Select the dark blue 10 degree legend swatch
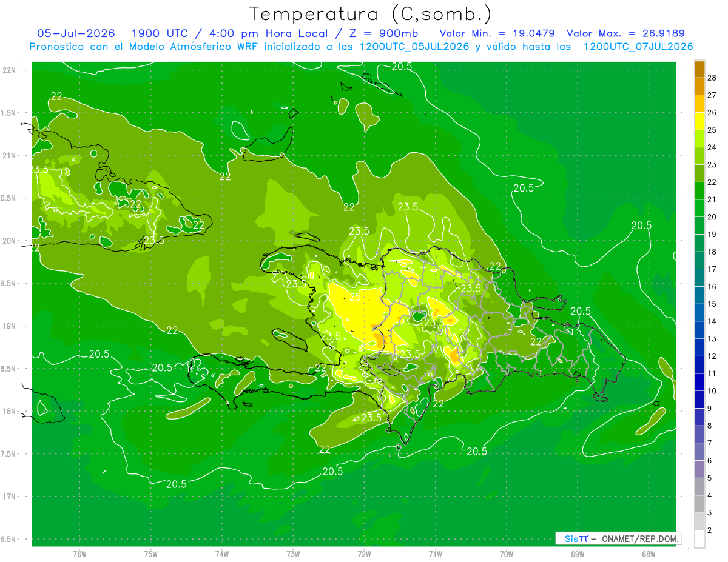This screenshot has height=562, width=728. [x=699, y=382]
